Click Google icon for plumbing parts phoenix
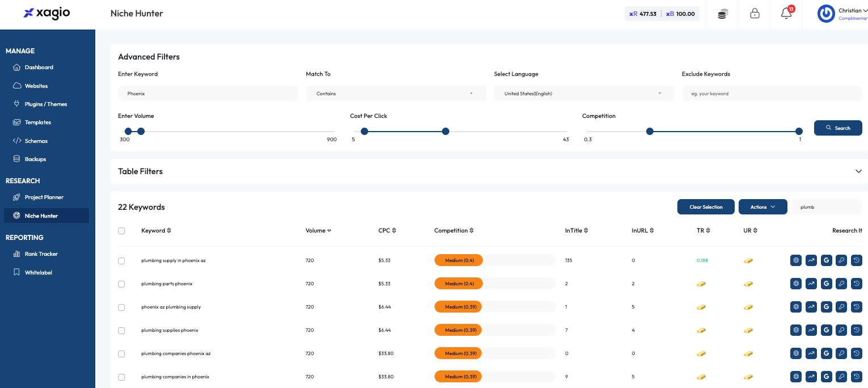The image size is (868, 388). 827,284
